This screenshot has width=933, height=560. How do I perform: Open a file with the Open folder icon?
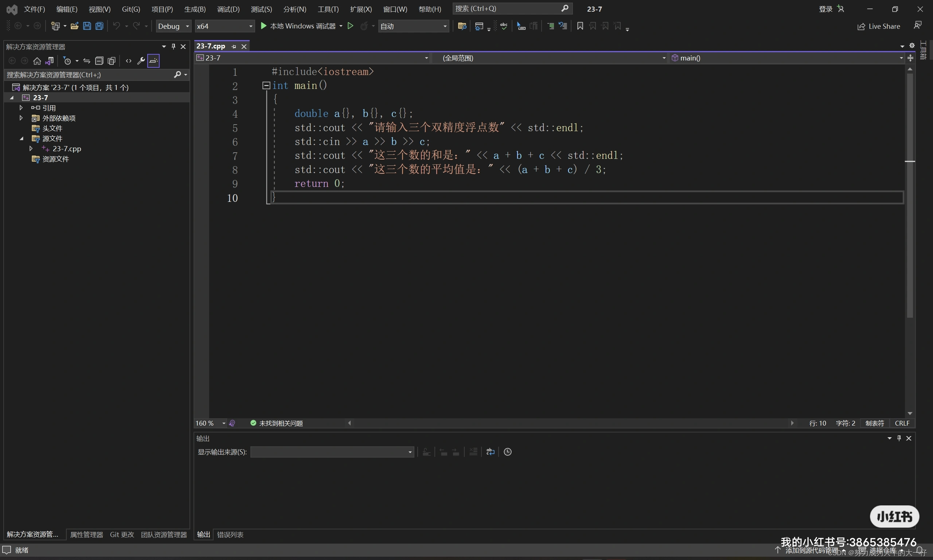pos(74,26)
